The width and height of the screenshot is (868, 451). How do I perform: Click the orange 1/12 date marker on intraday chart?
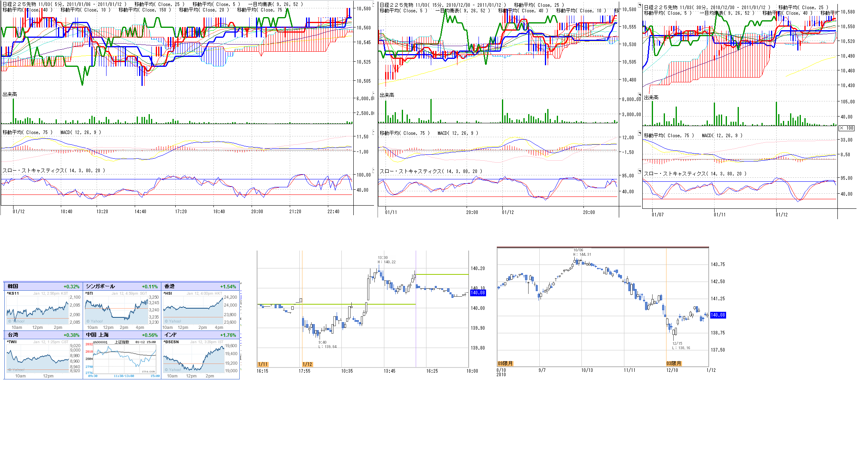[307, 364]
